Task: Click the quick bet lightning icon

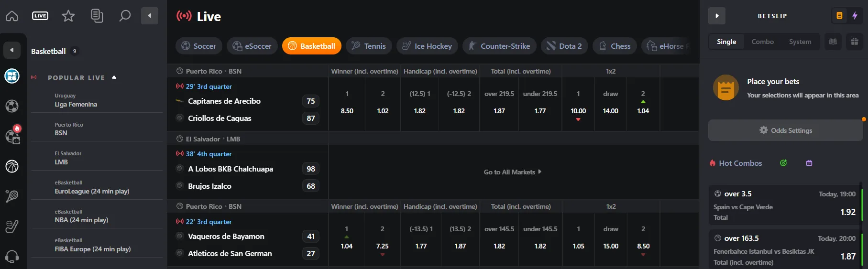Action: click(855, 16)
